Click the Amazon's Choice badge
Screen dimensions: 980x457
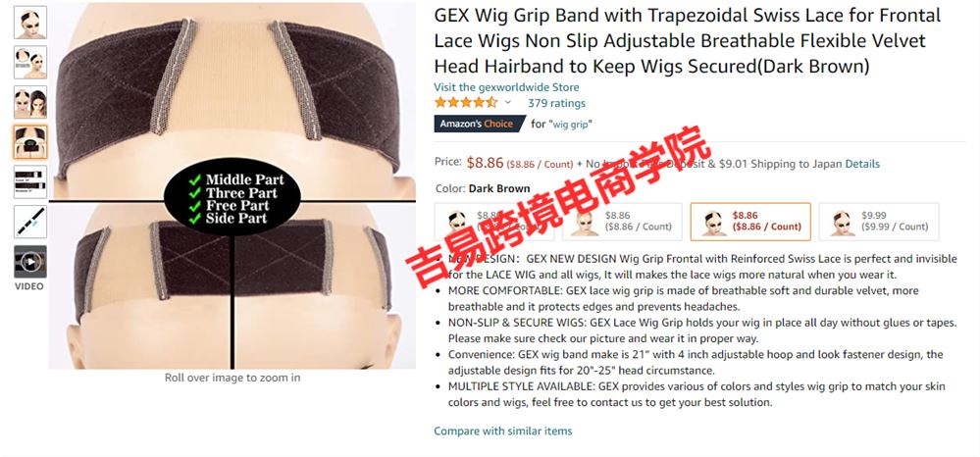476,124
